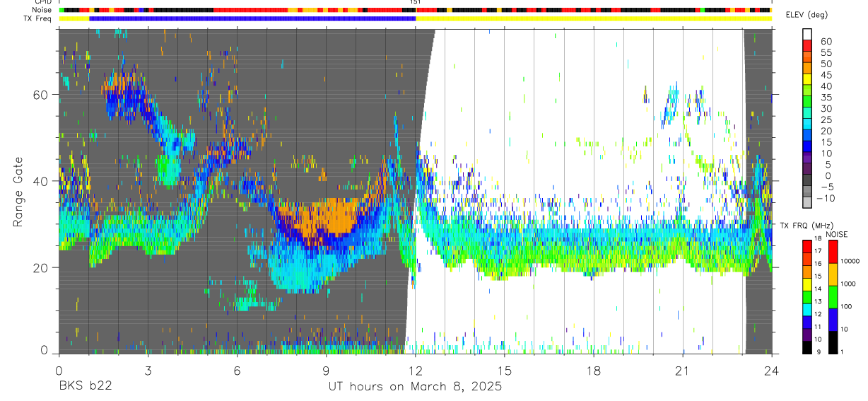Pick the red swatch in the NOISE legend
Screen dimensions: 868x401
833,252
